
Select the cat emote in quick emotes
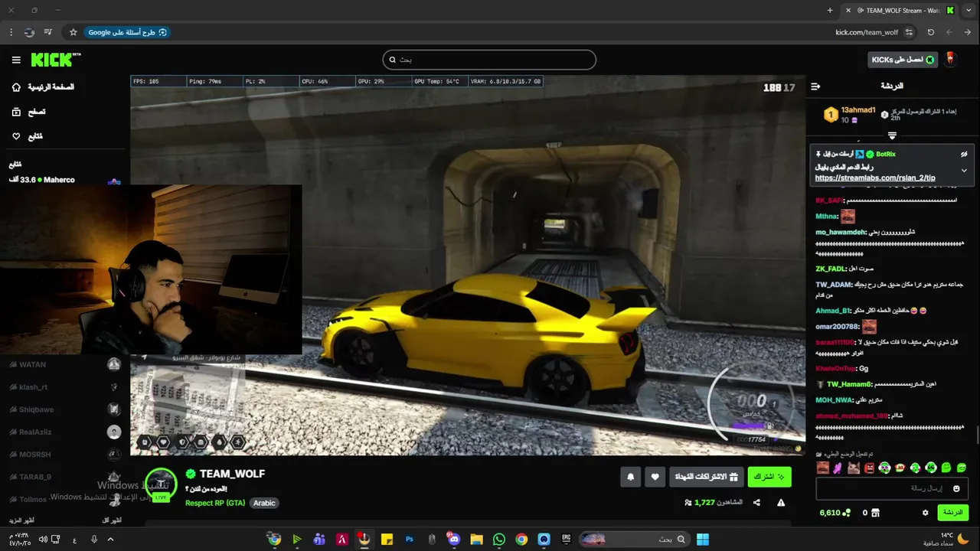pos(853,468)
